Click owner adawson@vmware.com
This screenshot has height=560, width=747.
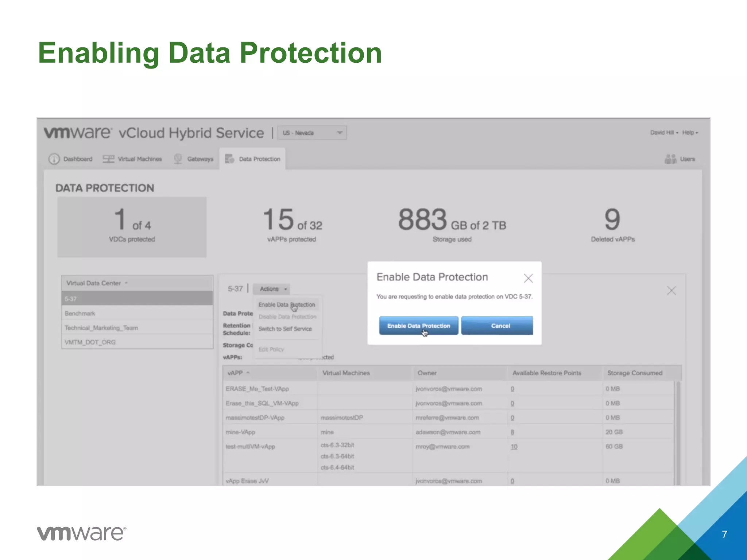448,432
